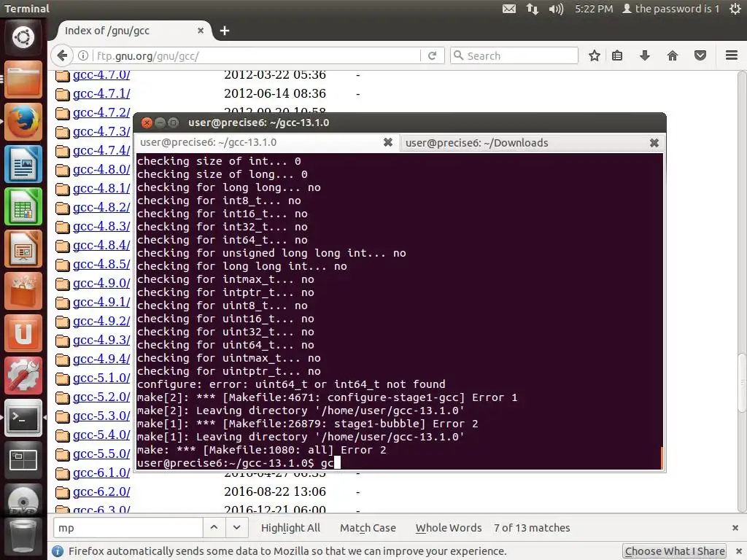Viewport: 747px width, 560px height.
Task: Open sound volume indicator
Action: 556,9
